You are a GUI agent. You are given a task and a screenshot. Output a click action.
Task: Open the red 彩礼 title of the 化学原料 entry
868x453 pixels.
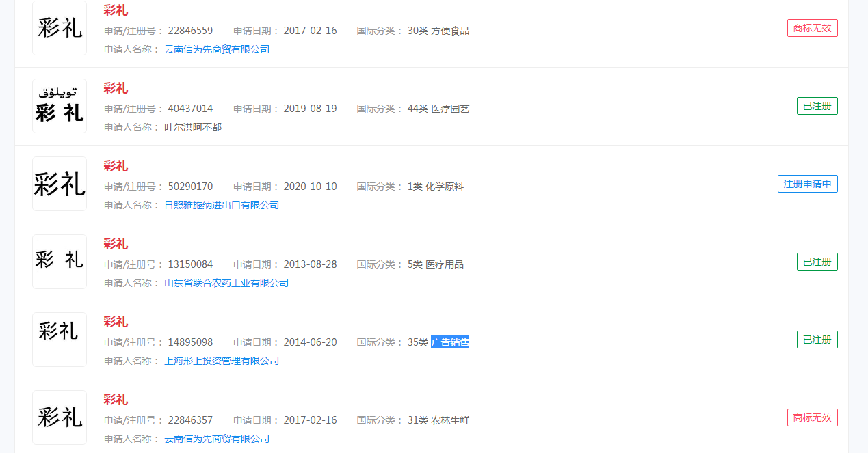[x=116, y=166]
